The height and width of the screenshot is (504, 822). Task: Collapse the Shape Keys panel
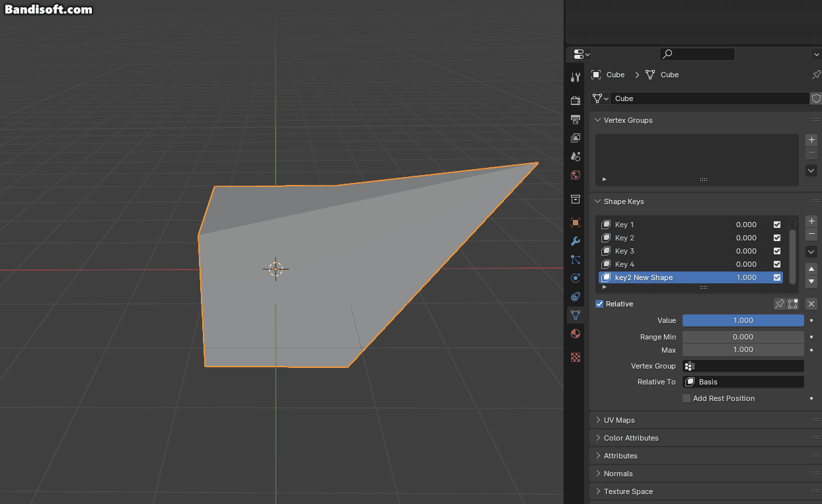[x=598, y=201]
